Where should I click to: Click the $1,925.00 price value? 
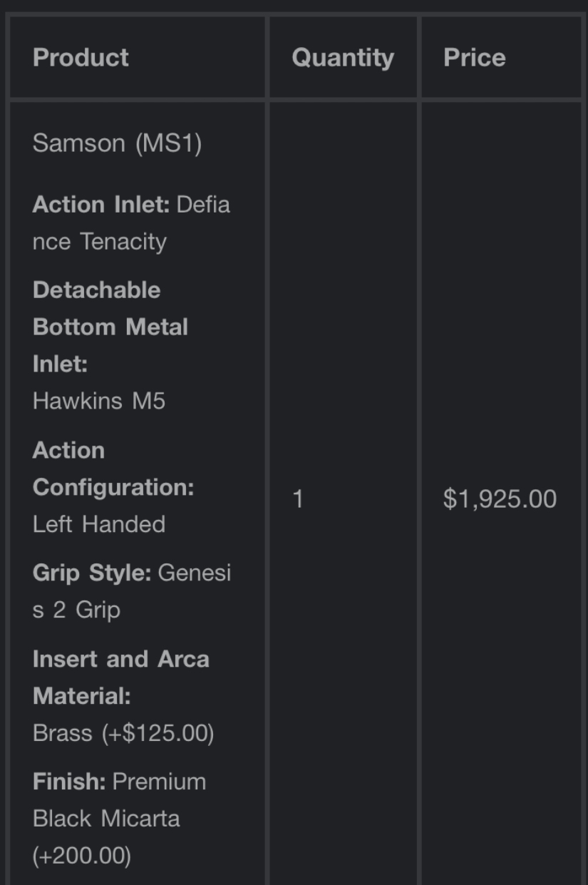pos(500,499)
